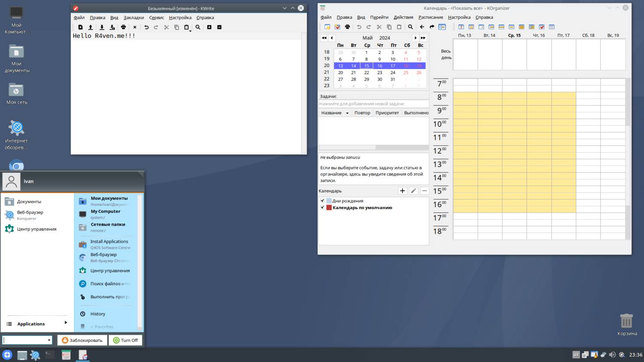Click the search icon in KOrganizer toolbar
This screenshot has height=362, width=644.
click(x=410, y=27)
